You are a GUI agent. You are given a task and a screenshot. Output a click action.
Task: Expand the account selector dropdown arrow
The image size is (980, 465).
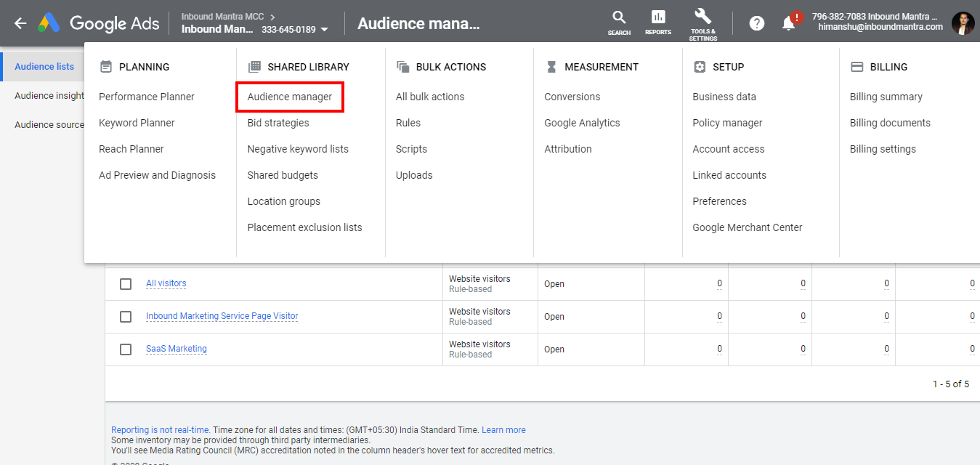324,30
